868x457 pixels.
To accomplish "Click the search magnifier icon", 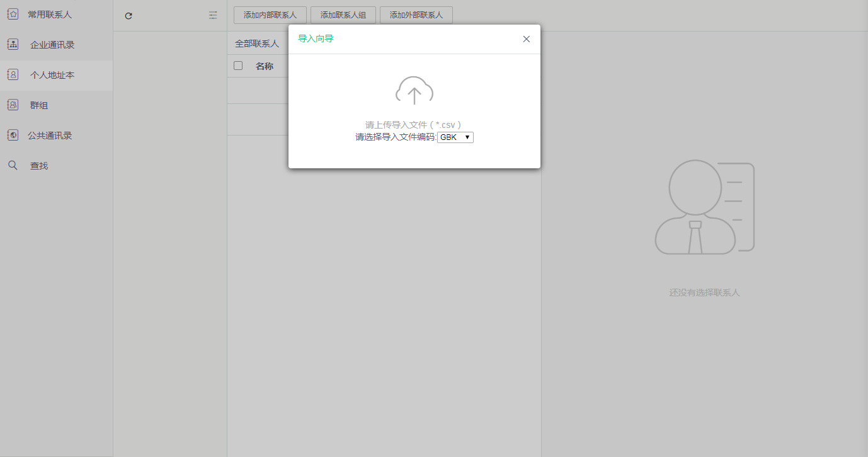I will [13, 165].
